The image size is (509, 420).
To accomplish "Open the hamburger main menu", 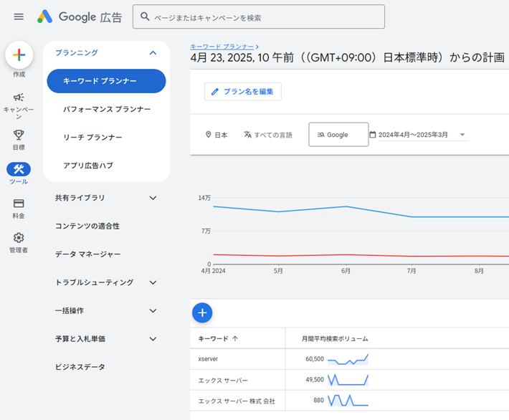I will point(19,16).
